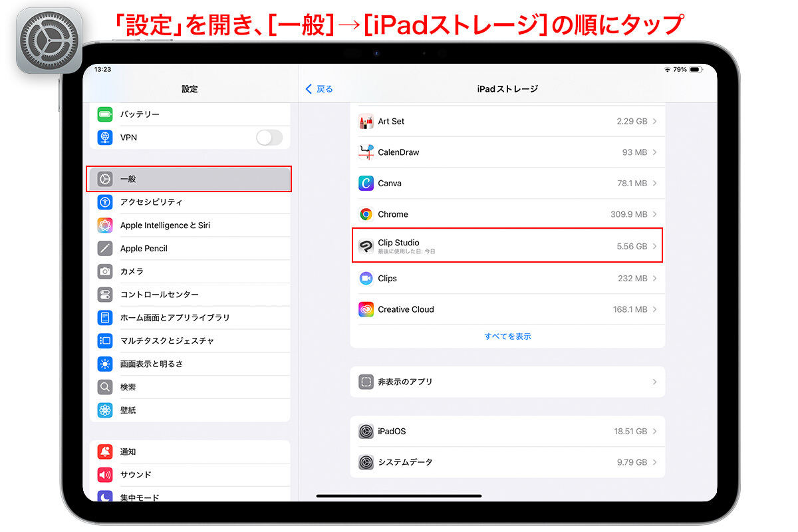Tap the Creative Cloud app icon
The width and height of the screenshot is (798, 532).
tap(366, 309)
